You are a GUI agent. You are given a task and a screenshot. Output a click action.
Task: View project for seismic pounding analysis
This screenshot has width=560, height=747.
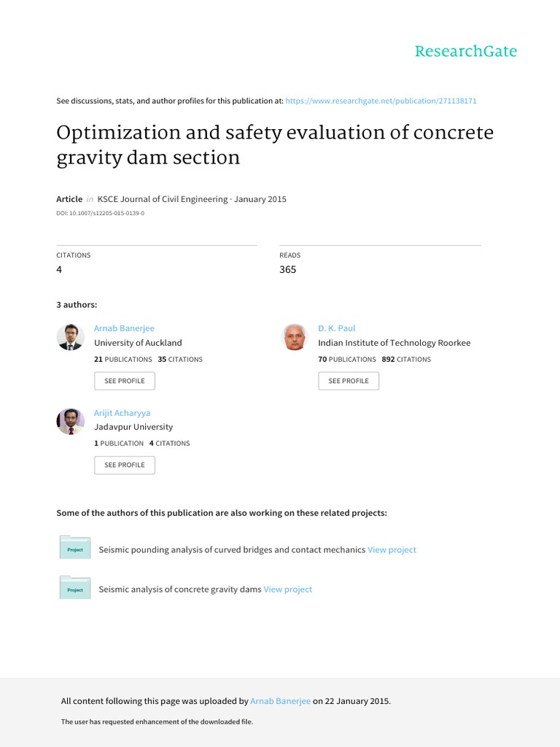(392, 549)
